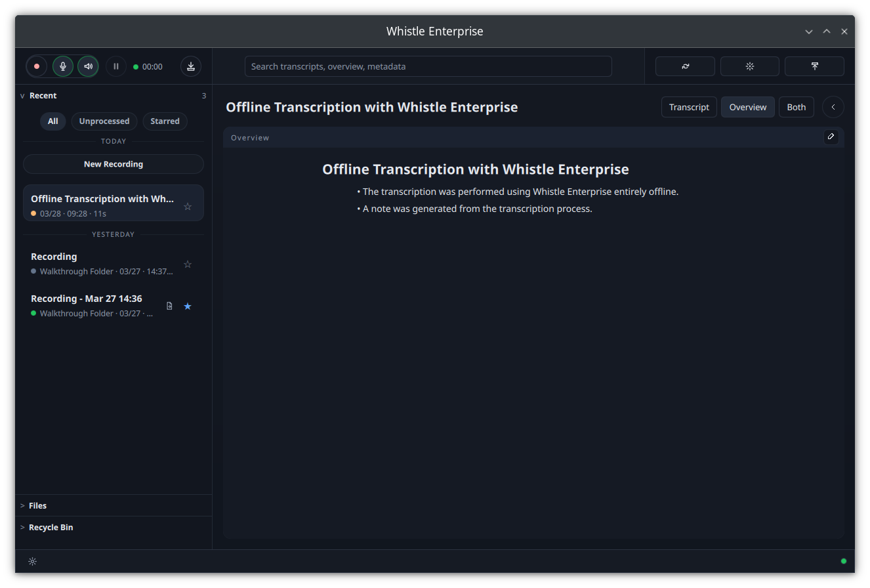Star the recording titled Recording

click(188, 264)
